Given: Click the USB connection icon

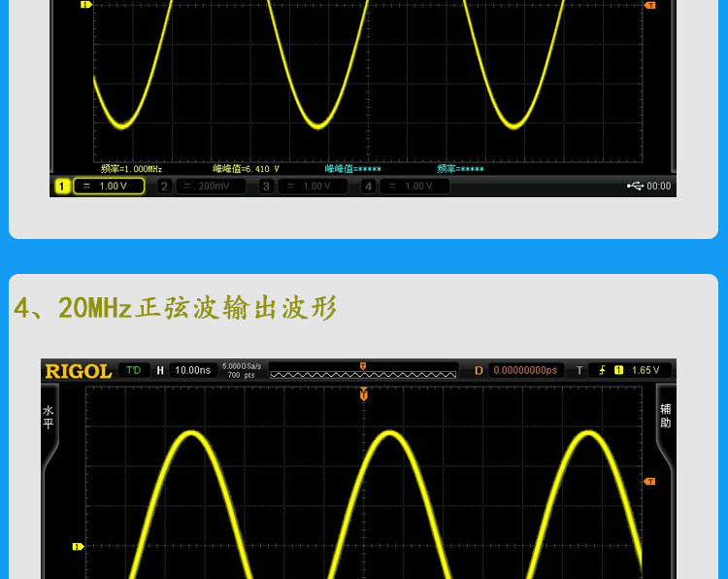Looking at the screenshot, I should 635,186.
